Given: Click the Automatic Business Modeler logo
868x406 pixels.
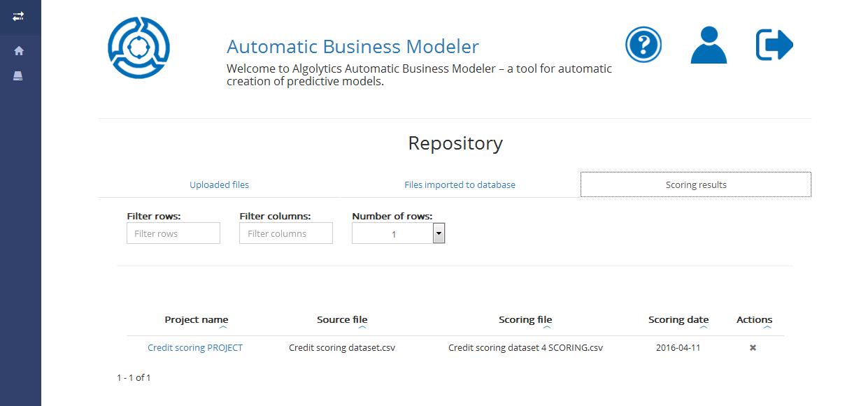Looking at the screenshot, I should [x=138, y=47].
